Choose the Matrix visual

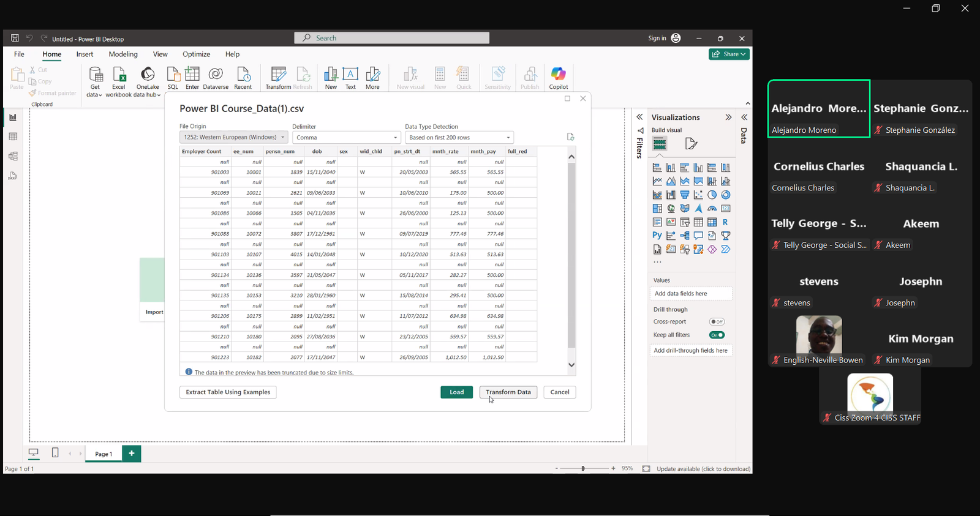pos(712,222)
